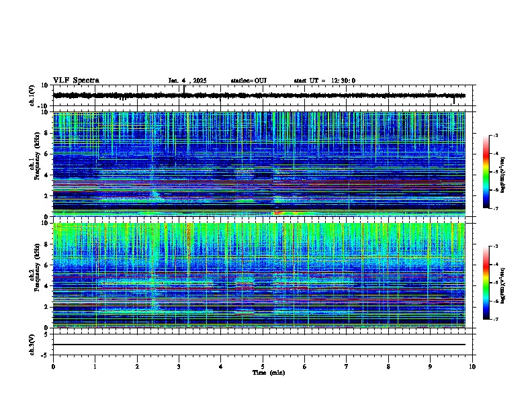Click the "ch.1(V)" axis label
The height and width of the screenshot is (411, 532).
point(32,95)
